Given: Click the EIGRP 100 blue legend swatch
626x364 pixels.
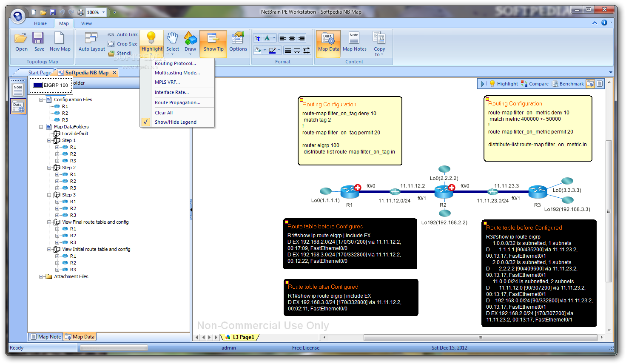Looking at the screenshot, I should tap(38, 85).
